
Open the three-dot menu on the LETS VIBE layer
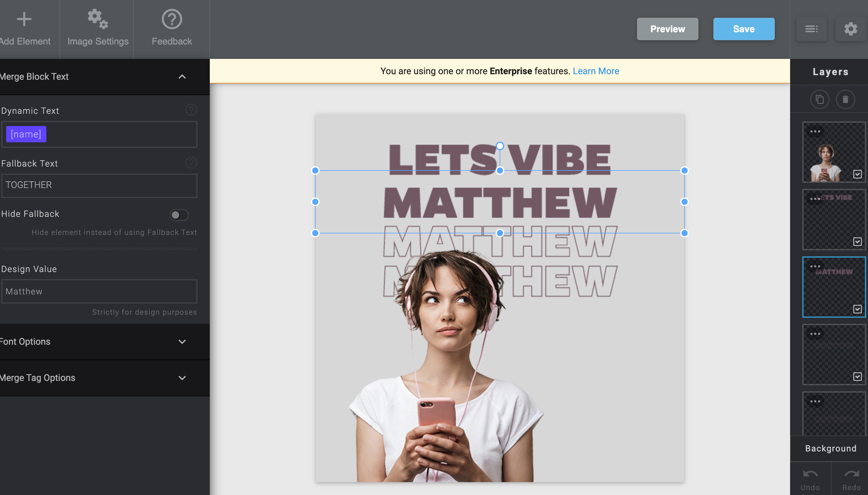coord(815,199)
